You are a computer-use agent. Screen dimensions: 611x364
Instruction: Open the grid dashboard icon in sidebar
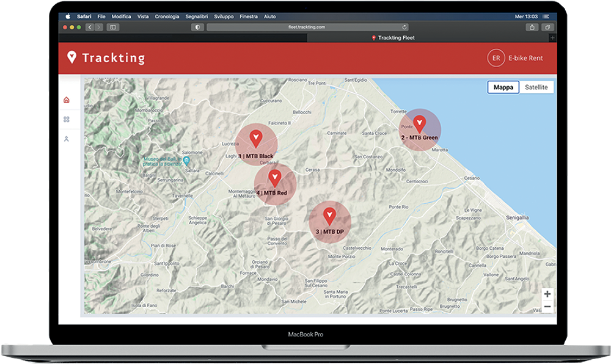(67, 120)
